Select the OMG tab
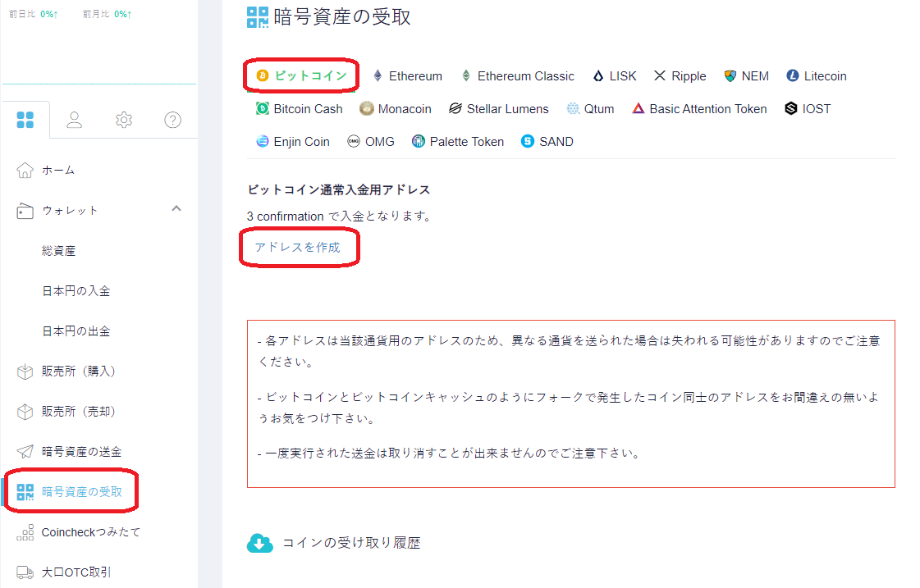 click(371, 142)
